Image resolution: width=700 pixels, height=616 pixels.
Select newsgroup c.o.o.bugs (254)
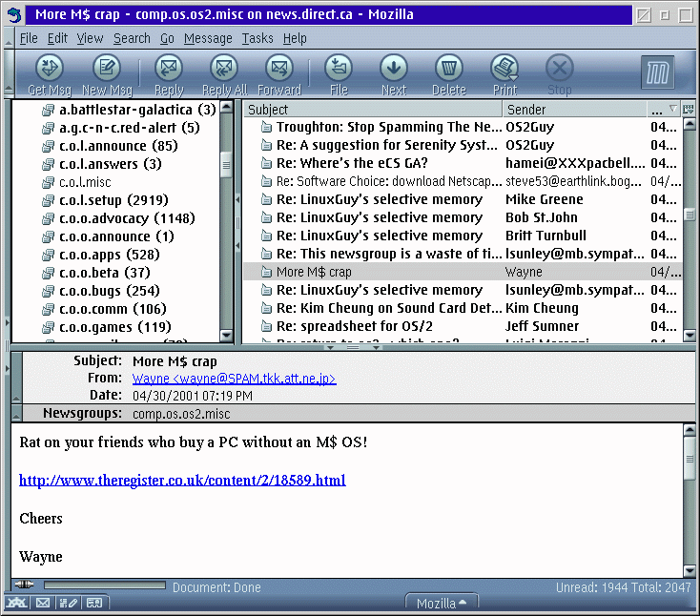[x=110, y=291]
